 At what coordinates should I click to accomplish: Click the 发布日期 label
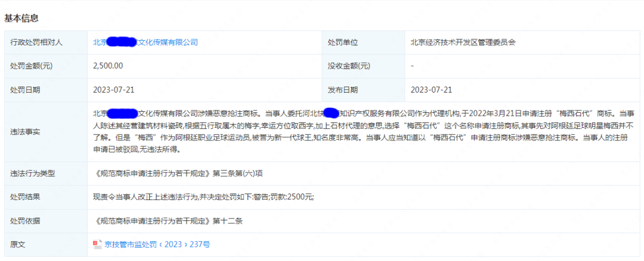click(x=342, y=90)
